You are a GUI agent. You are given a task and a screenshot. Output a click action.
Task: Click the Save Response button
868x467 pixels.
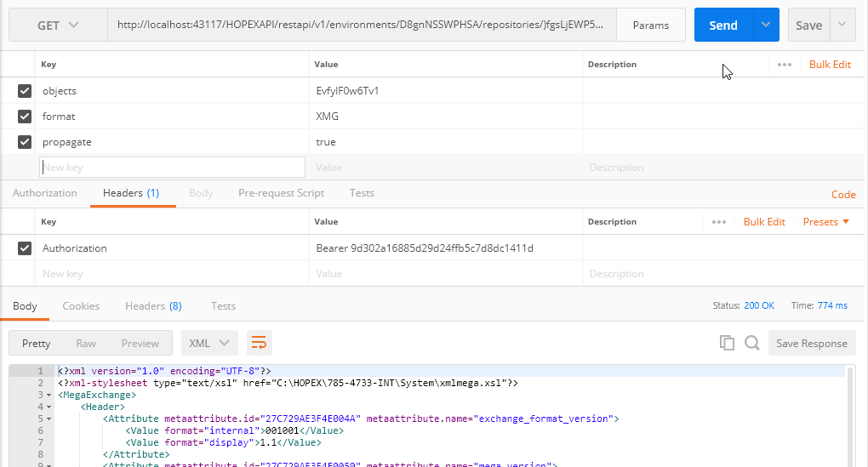(811, 344)
